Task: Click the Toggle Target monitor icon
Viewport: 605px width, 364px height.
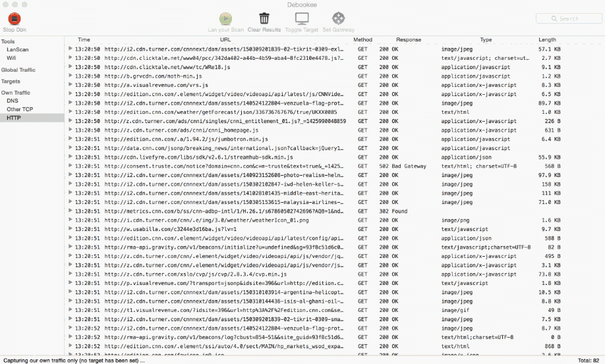Action: pos(302,18)
